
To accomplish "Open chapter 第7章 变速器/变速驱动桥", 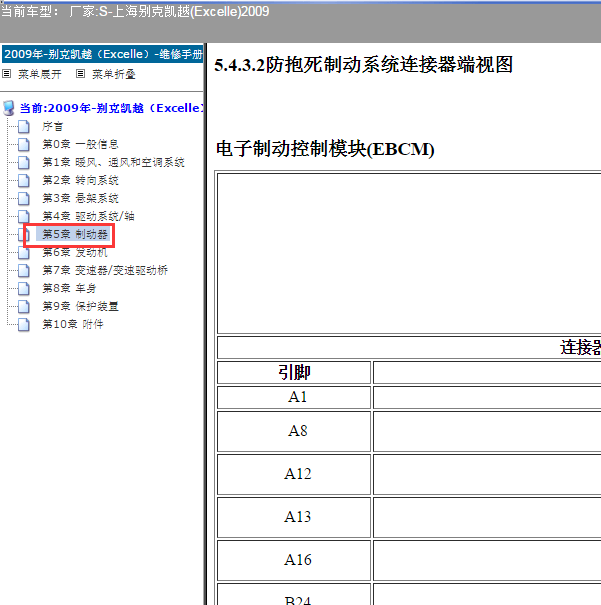I will 105,270.
